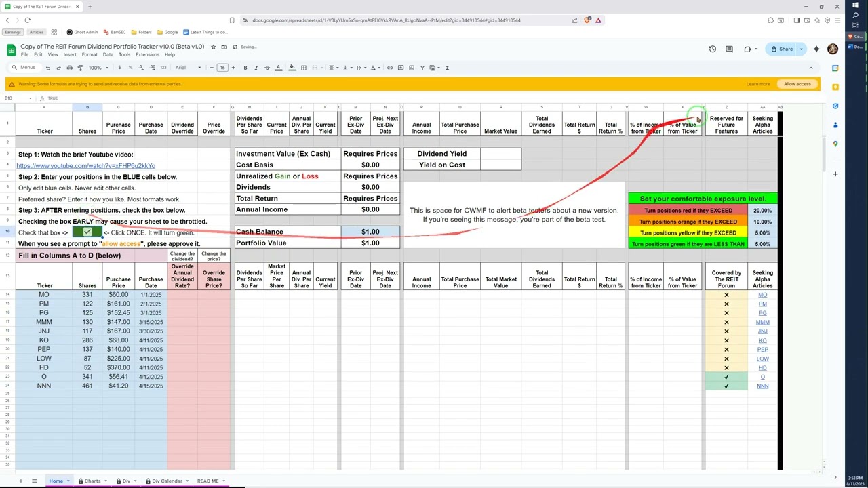Viewport: 868px width, 488px height.
Task: Open the Functions sigma menu
Action: pos(447,68)
